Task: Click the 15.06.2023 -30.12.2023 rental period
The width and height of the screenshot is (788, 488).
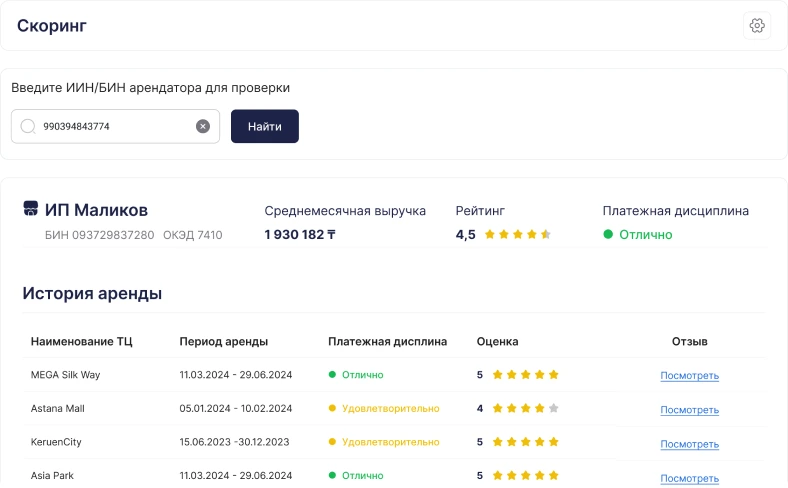Action: (x=234, y=442)
